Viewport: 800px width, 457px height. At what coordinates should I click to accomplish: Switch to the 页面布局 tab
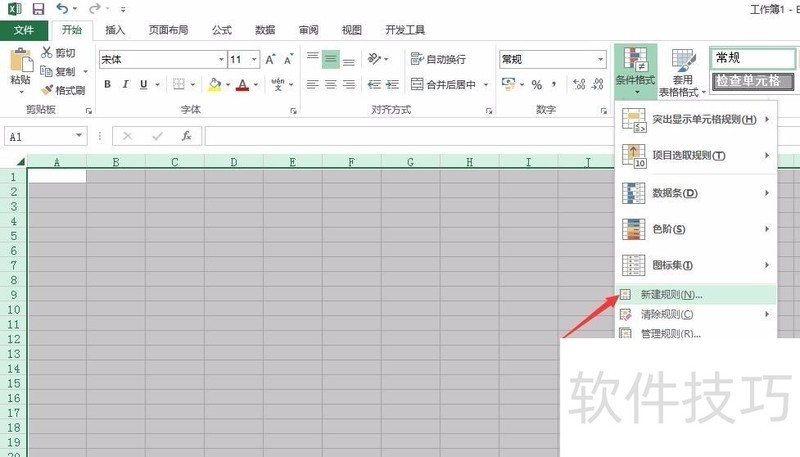(168, 30)
